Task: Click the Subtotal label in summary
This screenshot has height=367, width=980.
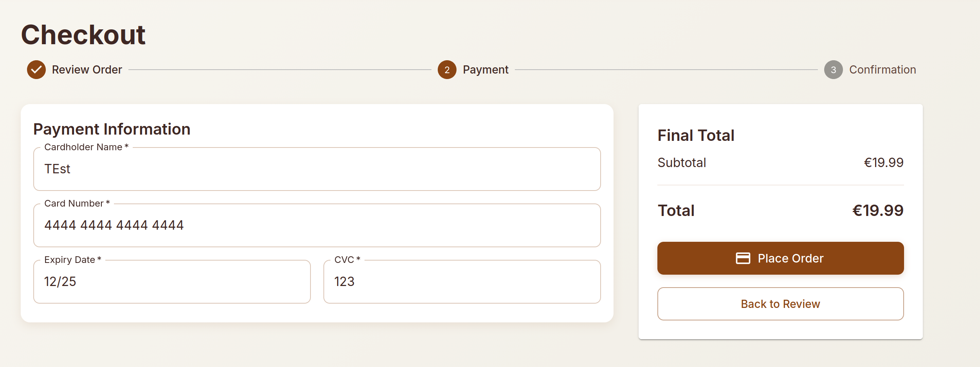Action: coord(682,162)
